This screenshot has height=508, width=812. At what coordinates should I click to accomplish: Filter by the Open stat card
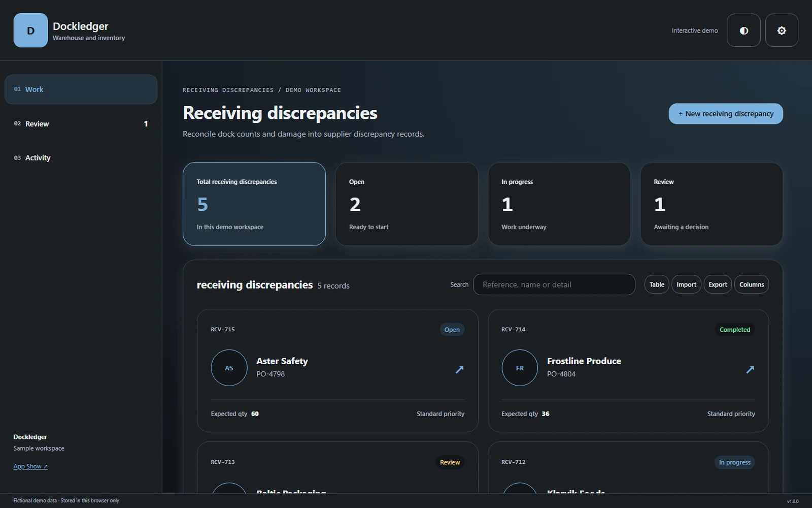pos(407,204)
